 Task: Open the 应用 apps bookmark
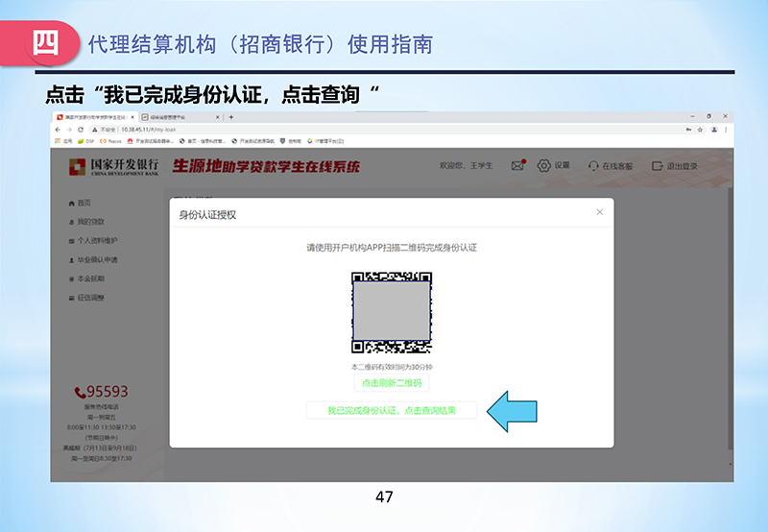(63, 141)
